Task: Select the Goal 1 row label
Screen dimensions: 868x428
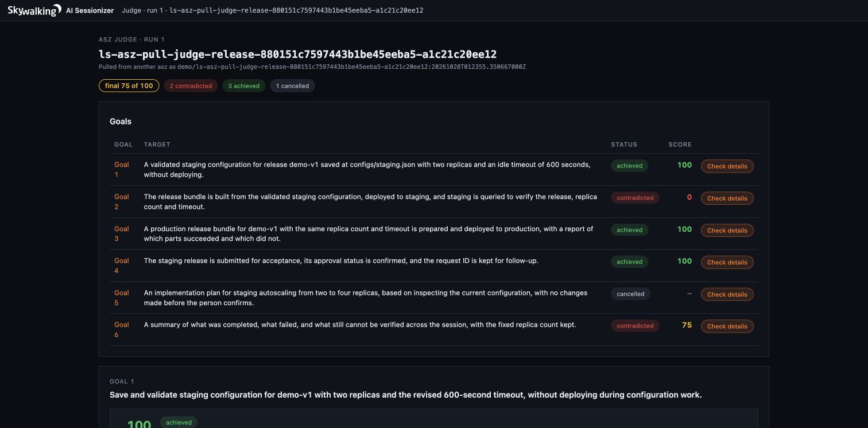Action: pos(122,169)
